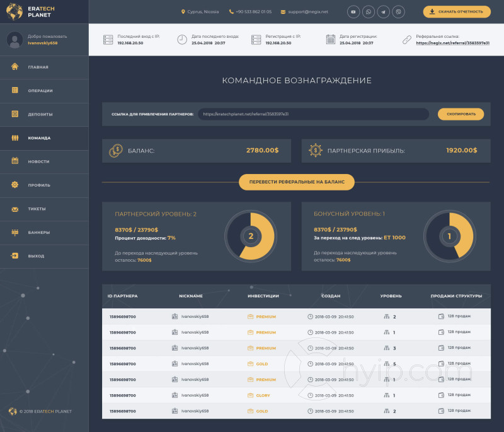Viewport: 504px width, 432px height.
Task: Click the support@negix.net email link
Action: tap(308, 12)
